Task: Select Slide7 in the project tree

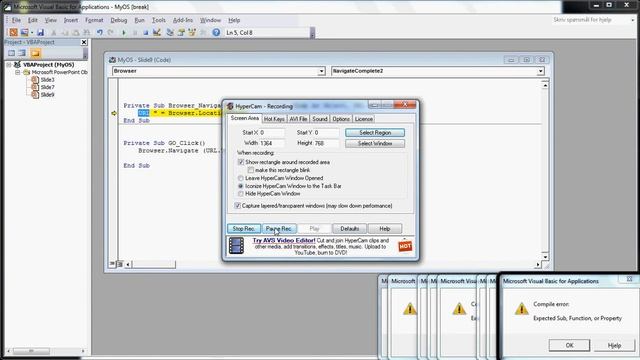Action: click(47, 87)
